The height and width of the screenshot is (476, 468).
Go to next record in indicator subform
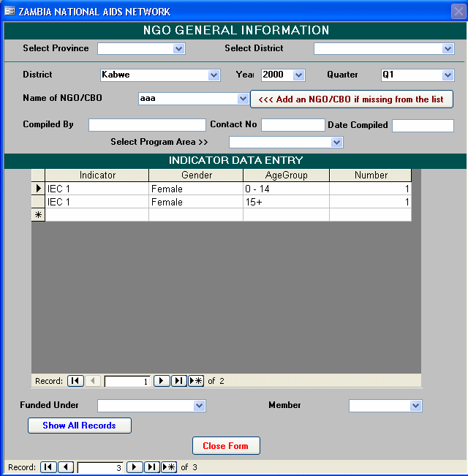pyautogui.click(x=161, y=381)
